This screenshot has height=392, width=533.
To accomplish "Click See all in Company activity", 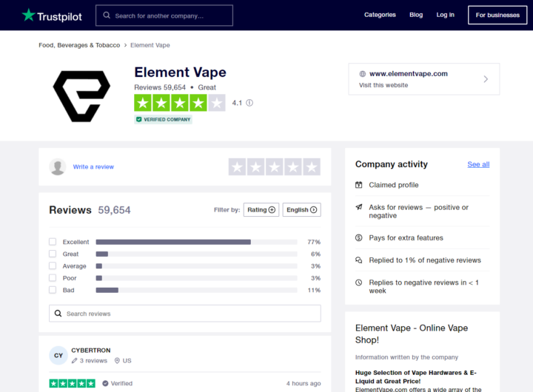I will 478,164.
